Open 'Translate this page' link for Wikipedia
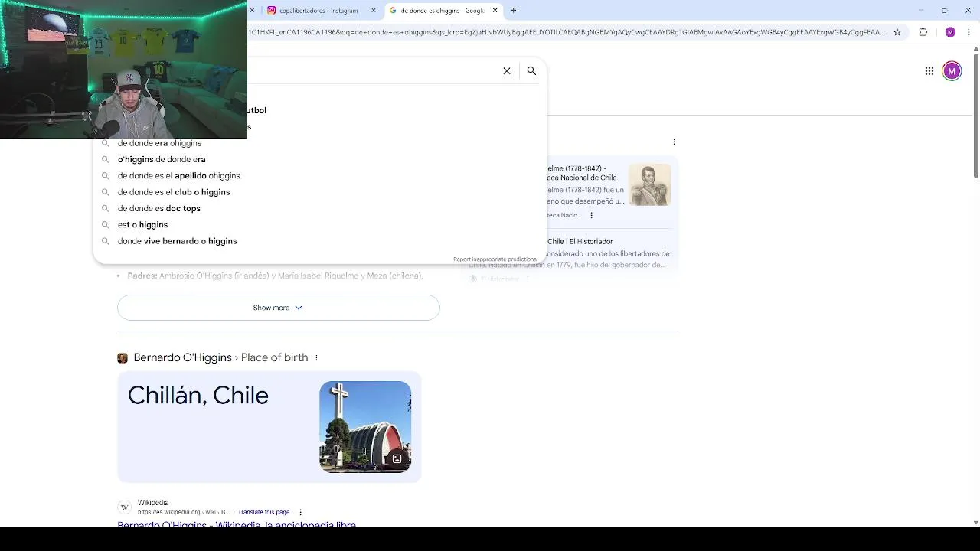This screenshot has width=980, height=551. coord(263,512)
